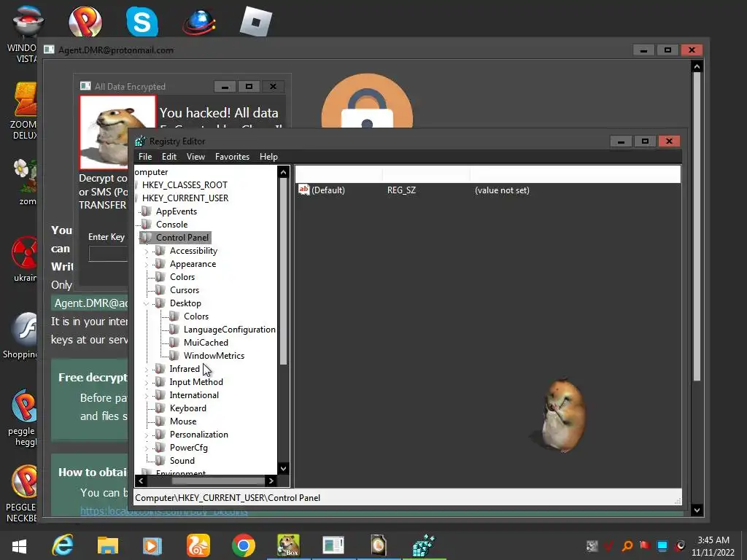Click the Keyboard key folder icon
747x560 pixels.
[160, 408]
